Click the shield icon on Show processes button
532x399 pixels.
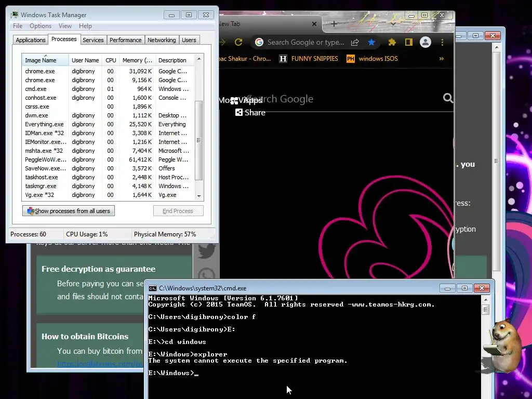pos(31,211)
